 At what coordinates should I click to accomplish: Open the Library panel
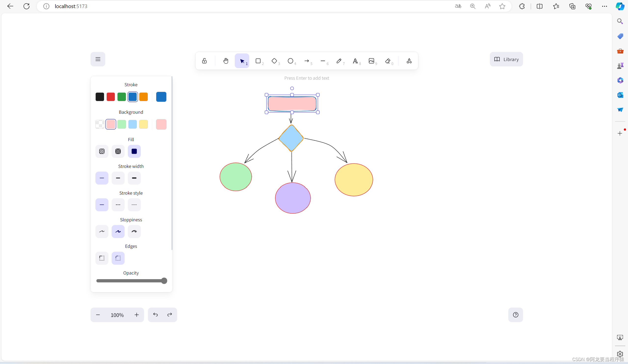tap(506, 59)
